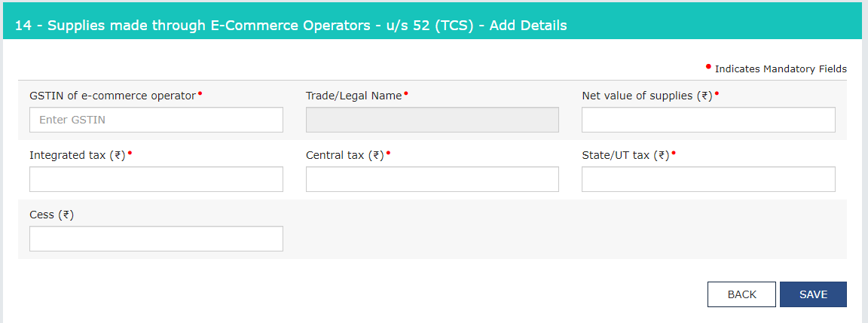Click the 'Trade/Legal Name' label text
Screen dimensions: 868x323
pos(353,96)
